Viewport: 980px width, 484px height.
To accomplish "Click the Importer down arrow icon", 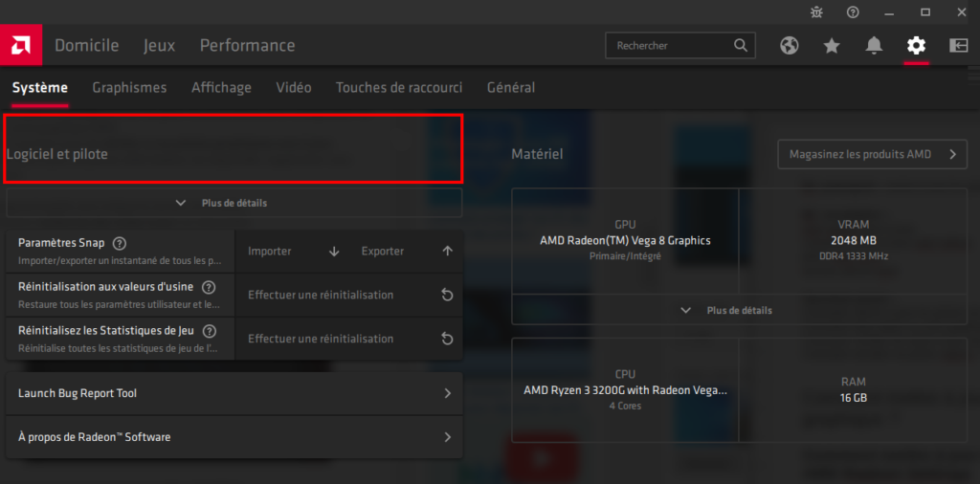I will pos(334,251).
